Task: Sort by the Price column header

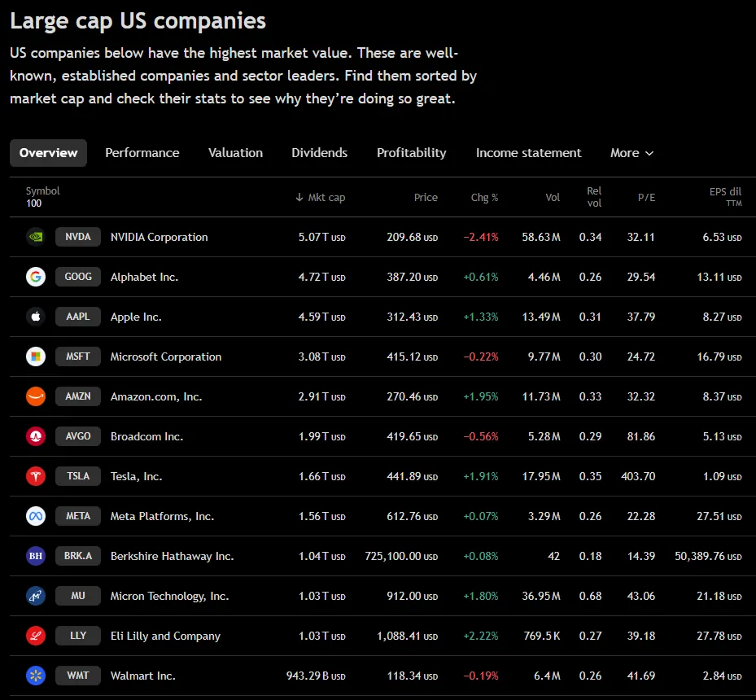Action: coord(426,197)
